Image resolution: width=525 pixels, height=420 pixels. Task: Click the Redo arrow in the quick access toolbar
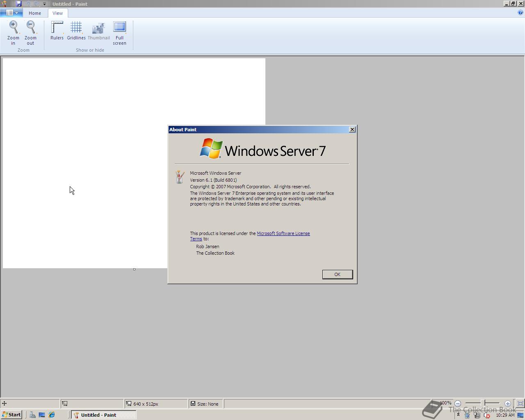37,4
